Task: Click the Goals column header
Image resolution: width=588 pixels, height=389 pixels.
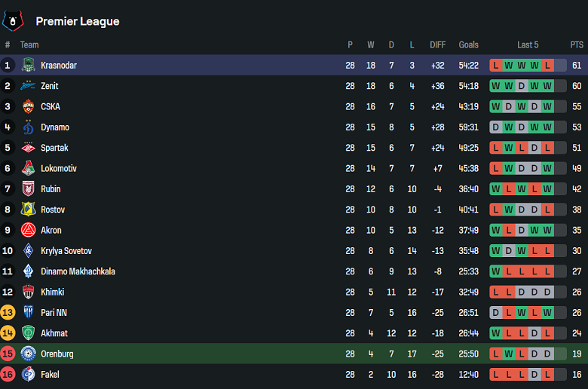Action: tap(468, 45)
